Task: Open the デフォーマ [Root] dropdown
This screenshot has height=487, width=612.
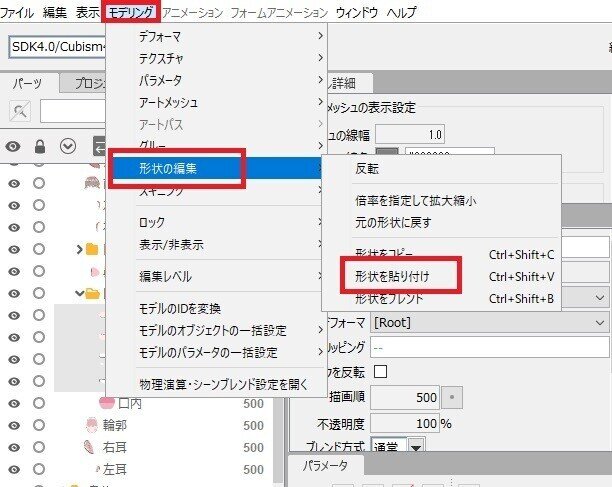Action: pos(489,323)
